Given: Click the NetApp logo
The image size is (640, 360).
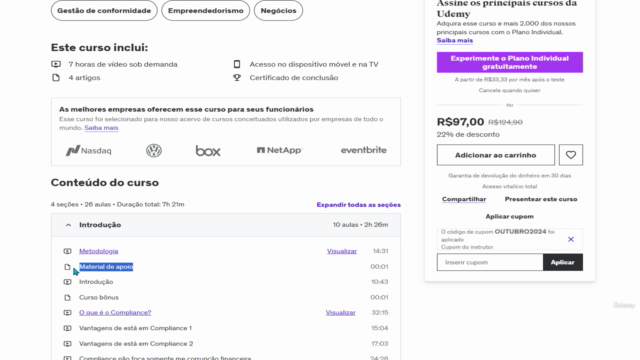Looking at the screenshot, I should 279,150.
